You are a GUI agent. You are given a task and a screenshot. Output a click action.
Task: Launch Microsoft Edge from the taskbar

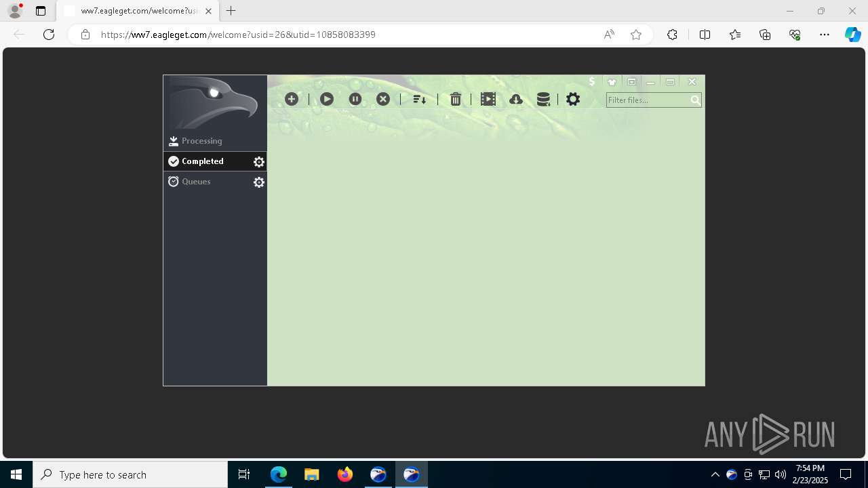pos(279,474)
